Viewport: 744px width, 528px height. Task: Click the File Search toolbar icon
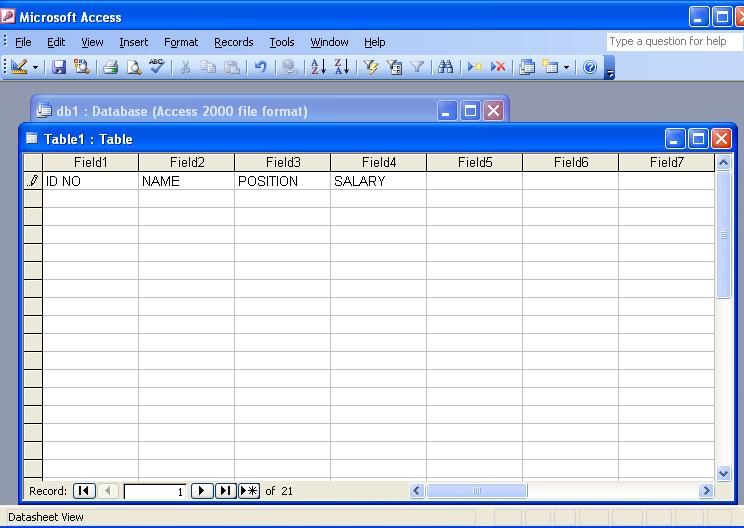[82, 67]
